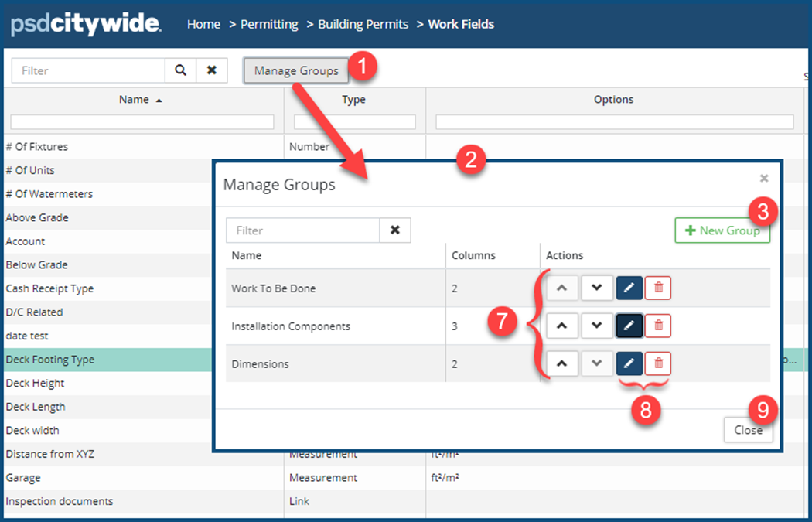
Task: Delete the Dimensions group
Action: tap(658, 363)
